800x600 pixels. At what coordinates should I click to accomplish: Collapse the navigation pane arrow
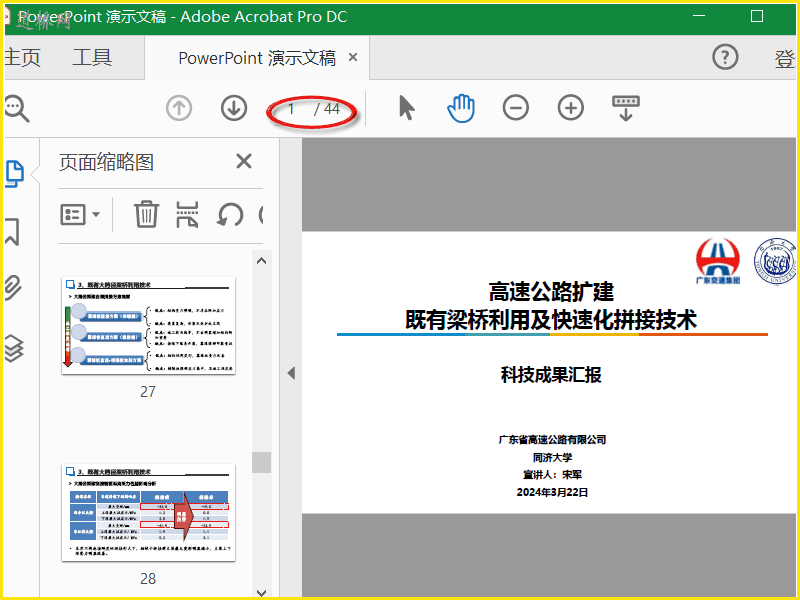(x=291, y=373)
